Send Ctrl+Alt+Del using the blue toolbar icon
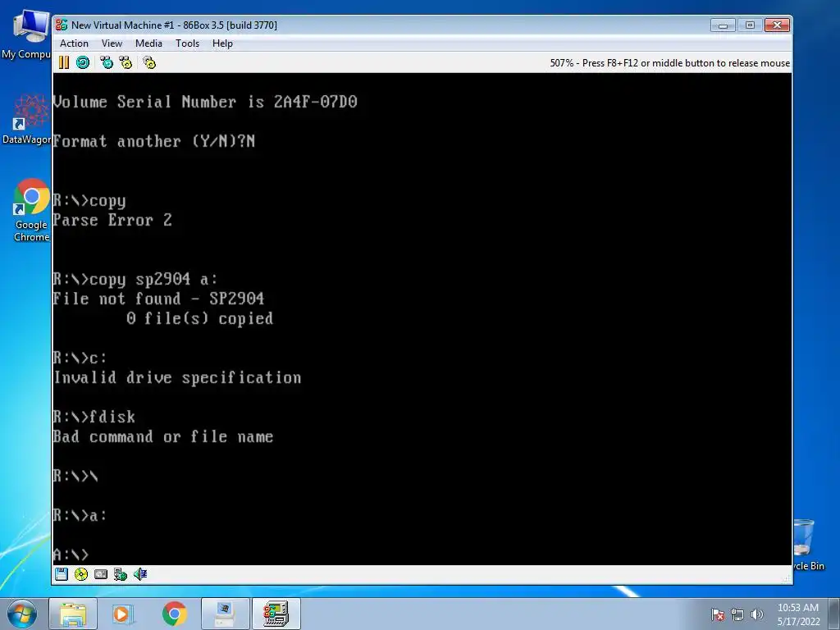Image resolution: width=840 pixels, height=630 pixels. tap(107, 62)
